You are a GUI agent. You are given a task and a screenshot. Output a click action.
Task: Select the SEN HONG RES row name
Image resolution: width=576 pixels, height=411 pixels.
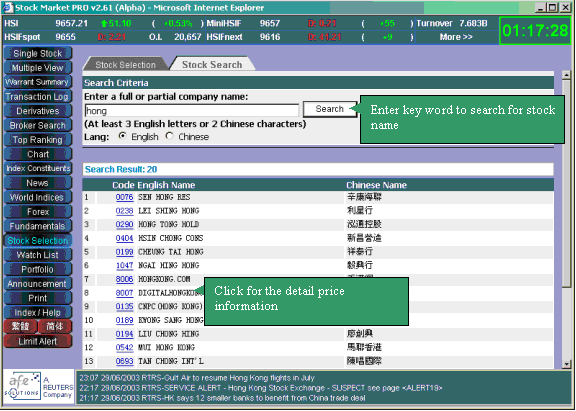pyautogui.click(x=164, y=197)
